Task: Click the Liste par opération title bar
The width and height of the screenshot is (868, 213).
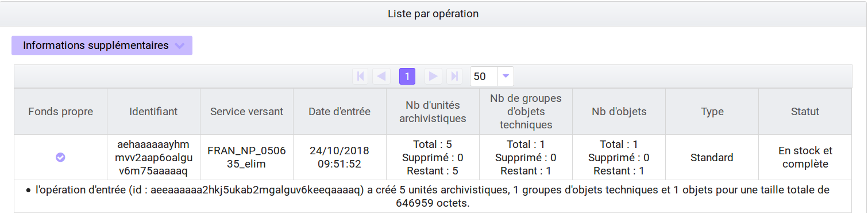Action: [x=434, y=13]
